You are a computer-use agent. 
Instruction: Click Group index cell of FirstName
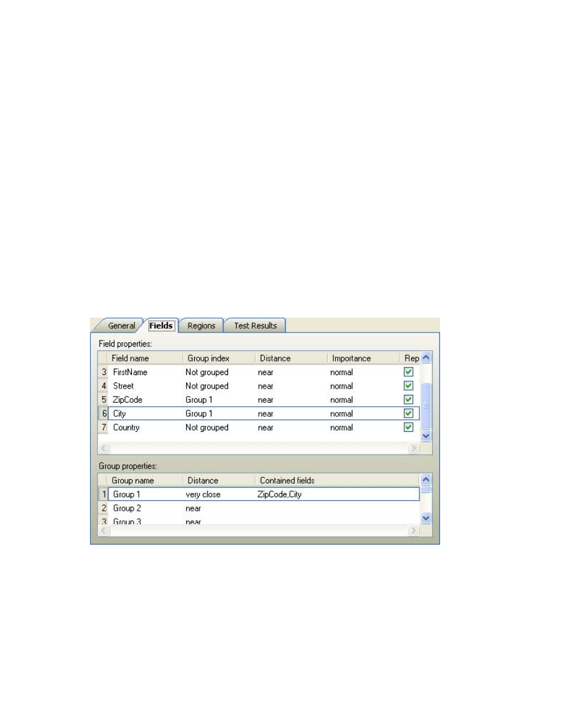pos(219,372)
